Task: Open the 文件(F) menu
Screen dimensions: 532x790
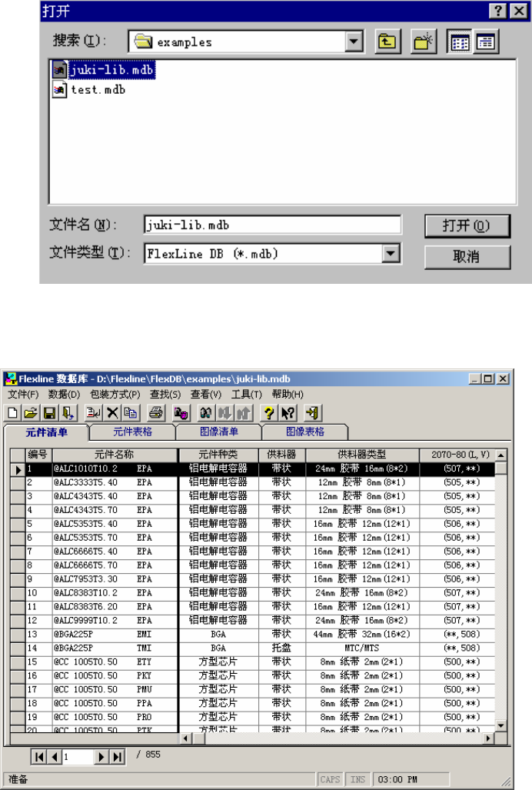Action: pyautogui.click(x=23, y=394)
